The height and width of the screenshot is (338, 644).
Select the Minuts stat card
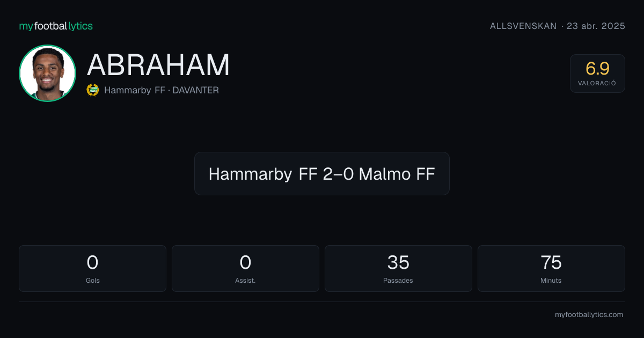click(x=551, y=268)
